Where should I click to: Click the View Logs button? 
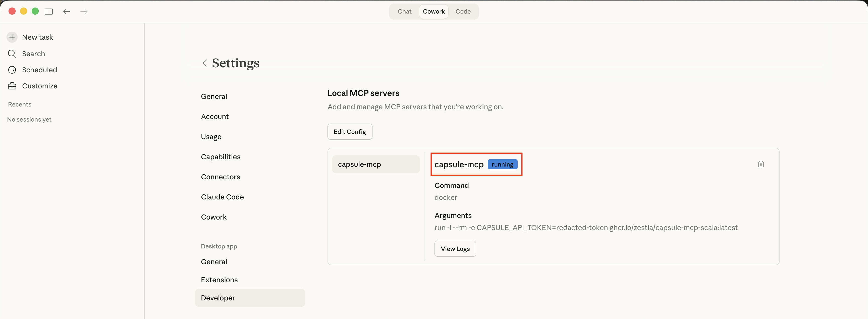455,249
